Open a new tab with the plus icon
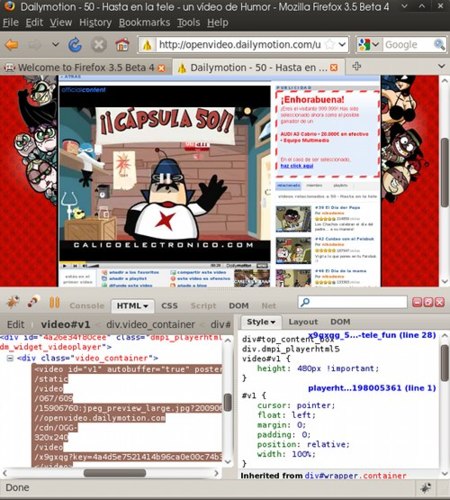 pos(357,66)
